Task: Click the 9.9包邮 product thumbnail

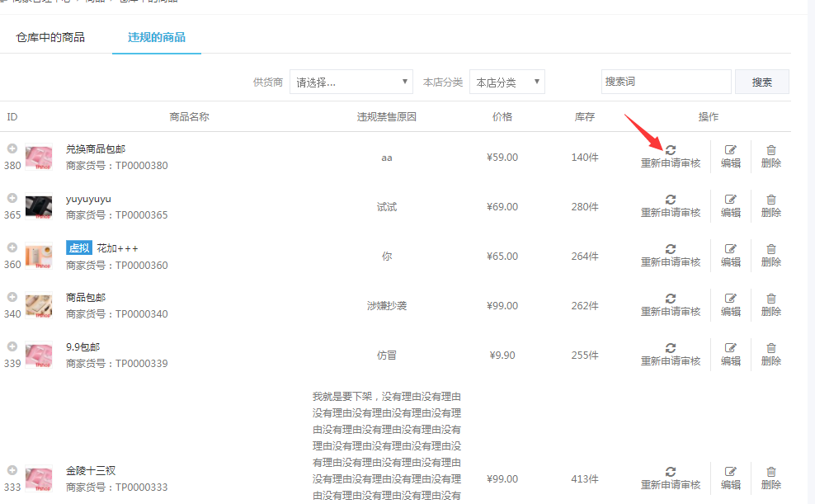Action: coord(39,355)
